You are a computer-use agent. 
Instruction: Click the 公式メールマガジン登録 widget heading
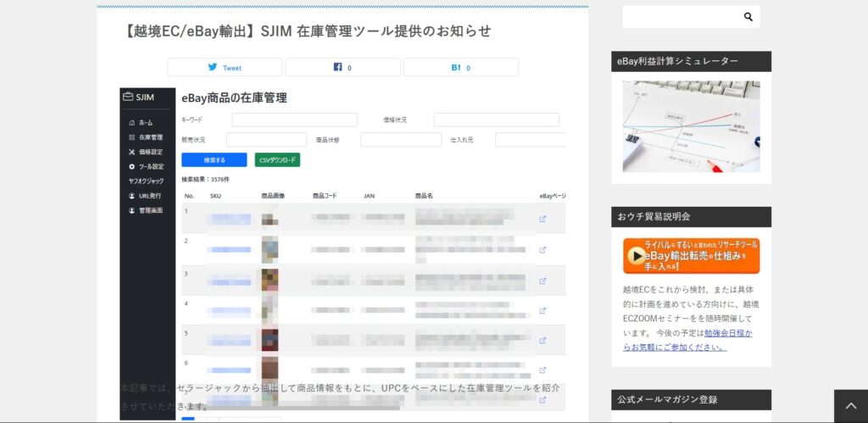[x=691, y=400]
